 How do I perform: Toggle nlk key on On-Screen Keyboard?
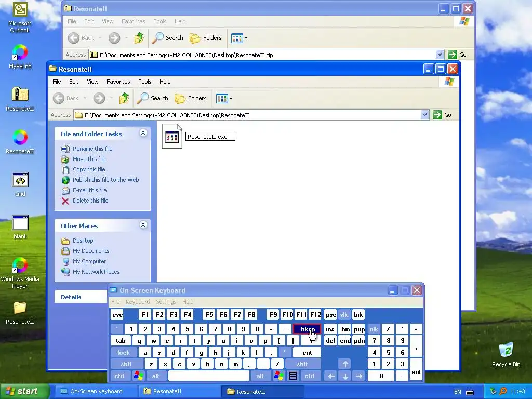tap(374, 329)
